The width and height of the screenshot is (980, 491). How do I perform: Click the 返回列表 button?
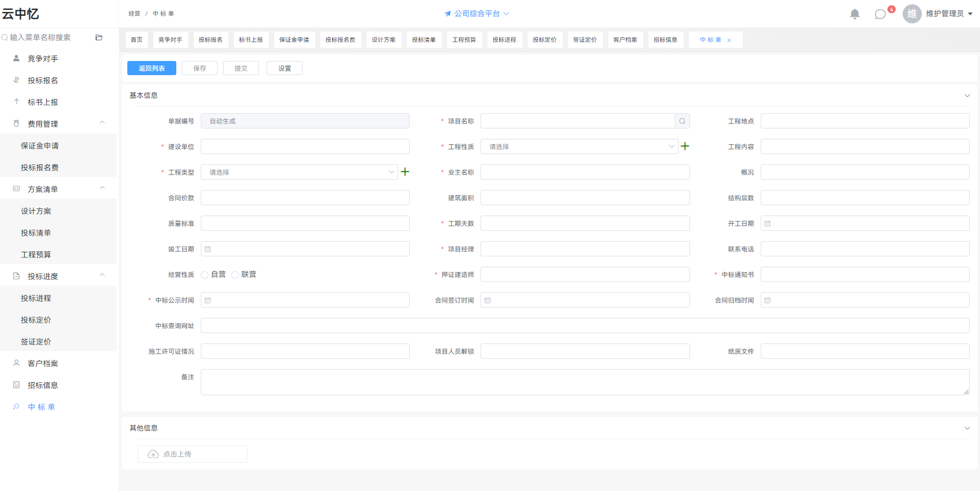[152, 68]
